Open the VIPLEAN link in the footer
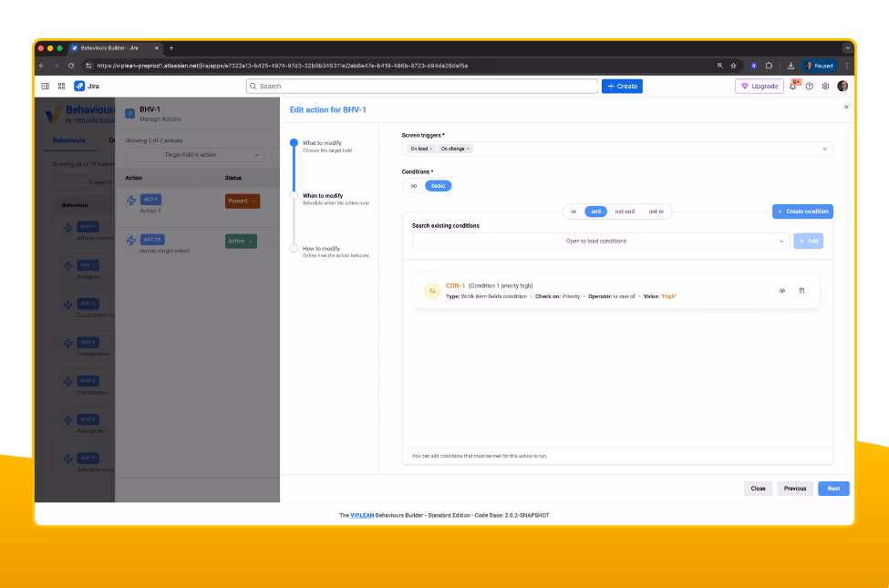 [362, 515]
